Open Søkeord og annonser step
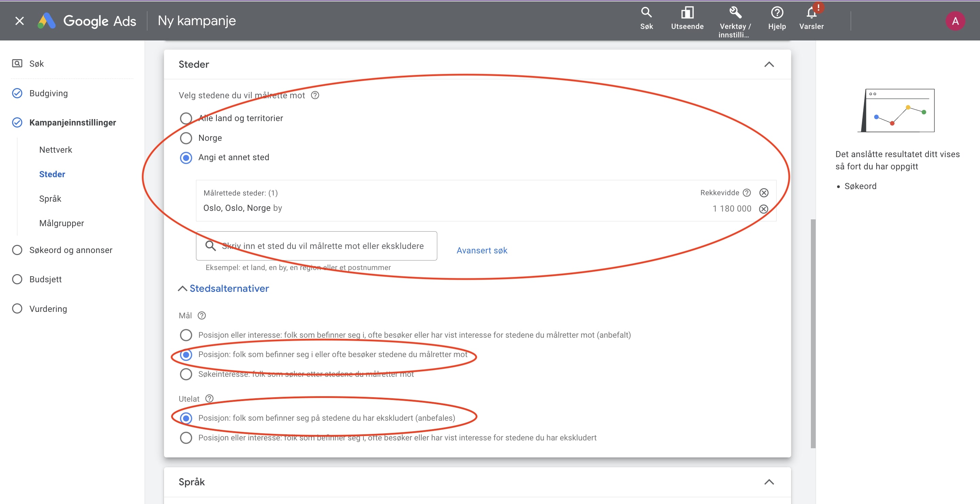980x504 pixels. pos(71,250)
